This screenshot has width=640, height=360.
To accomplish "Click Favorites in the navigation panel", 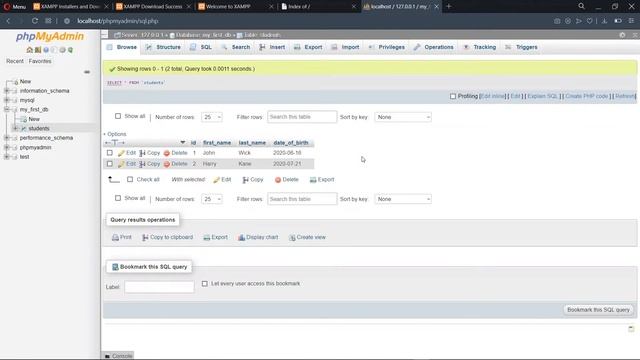I will [x=40, y=61].
